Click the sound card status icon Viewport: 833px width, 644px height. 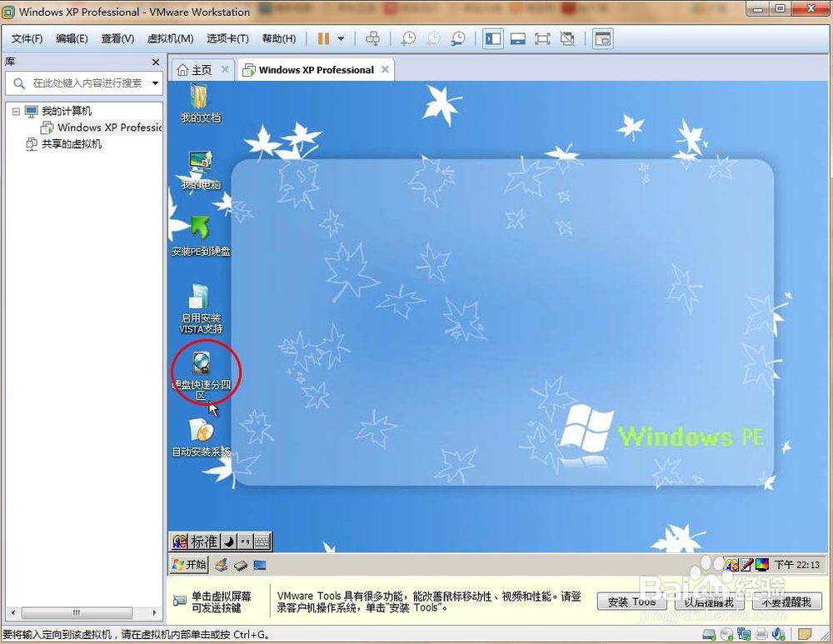click(779, 634)
